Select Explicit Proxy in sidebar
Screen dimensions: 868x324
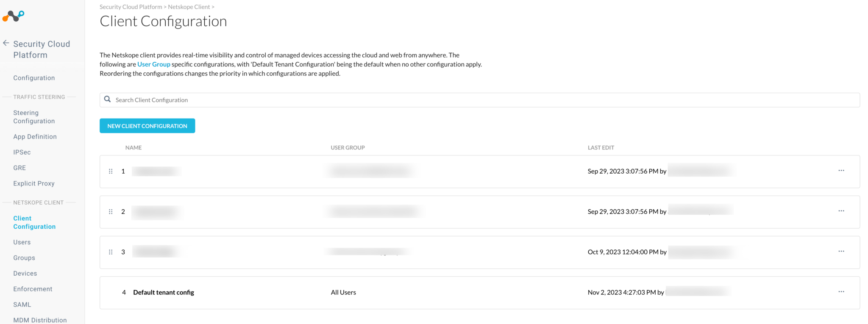33,183
